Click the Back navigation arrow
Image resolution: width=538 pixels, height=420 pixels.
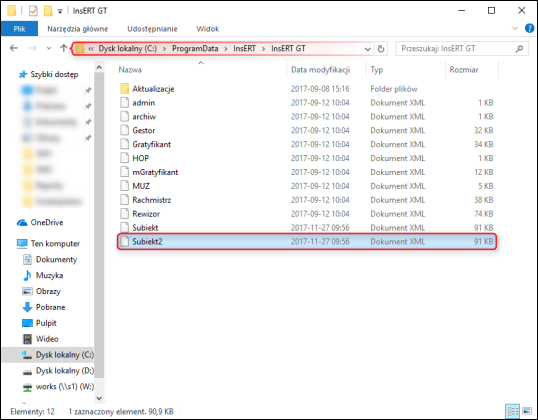coord(14,48)
